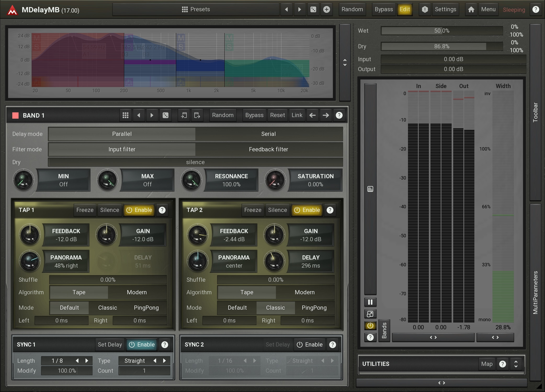This screenshot has width=545, height=392.
Task: Click the add preset plus icon
Action: [x=326, y=10]
